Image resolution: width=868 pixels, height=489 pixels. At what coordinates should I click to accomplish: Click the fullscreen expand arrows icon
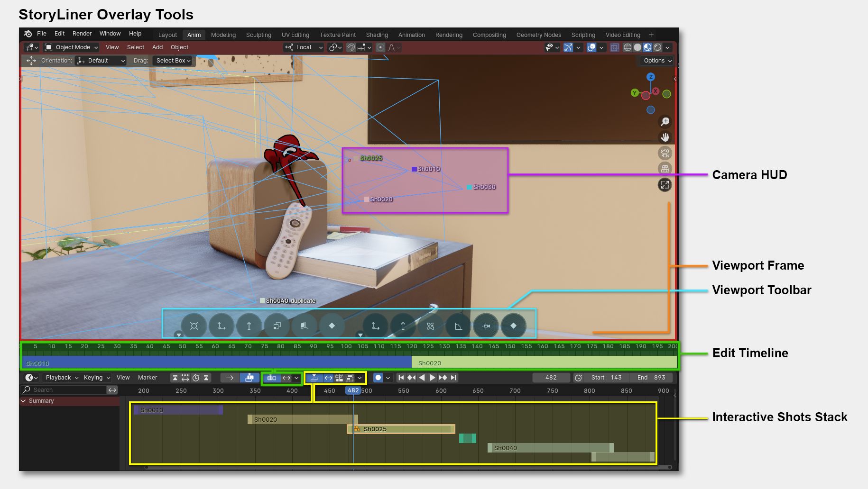pyautogui.click(x=665, y=185)
